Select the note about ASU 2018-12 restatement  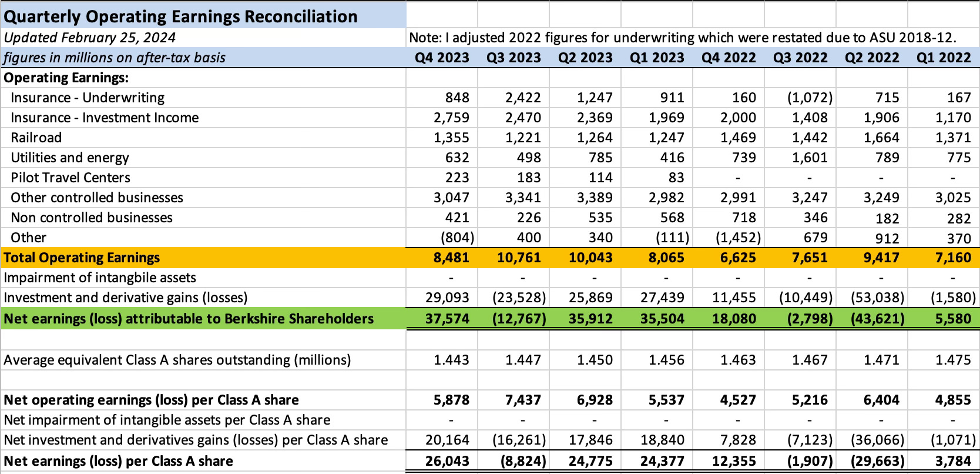683,38
